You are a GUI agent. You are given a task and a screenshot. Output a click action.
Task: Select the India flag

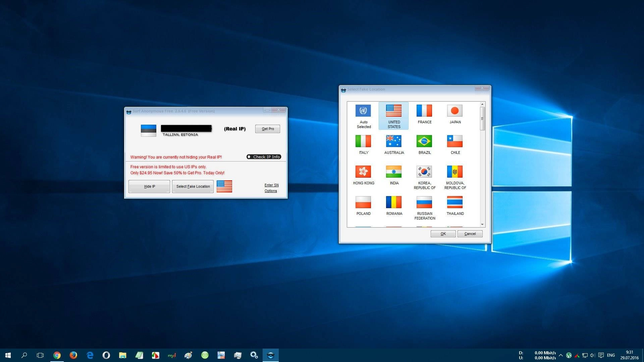click(394, 172)
